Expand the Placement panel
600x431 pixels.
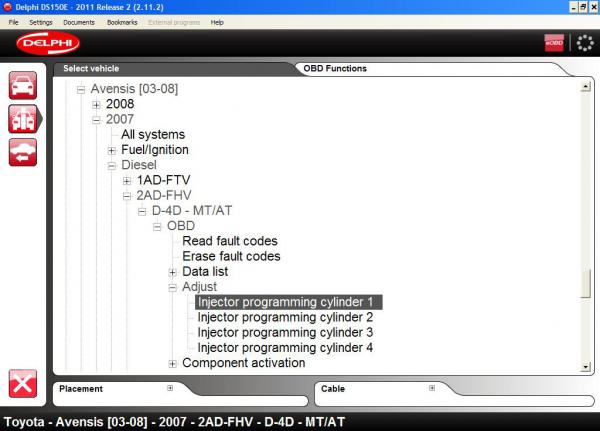(170, 388)
